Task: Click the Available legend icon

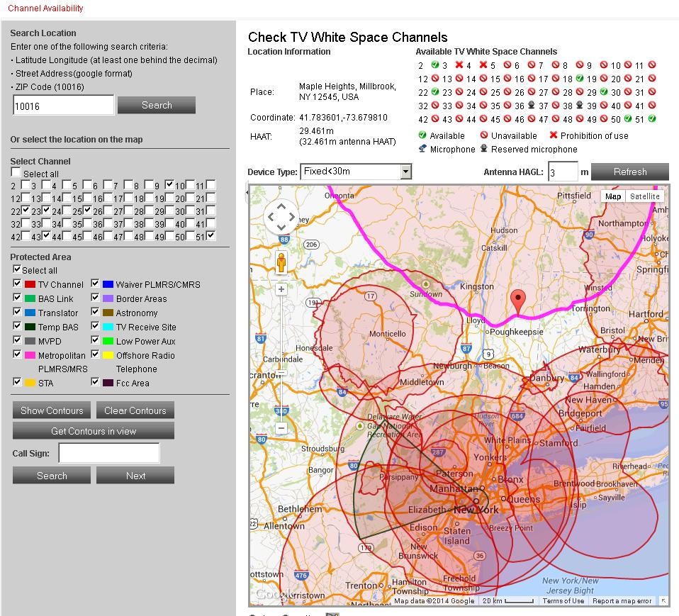Action: click(x=422, y=135)
